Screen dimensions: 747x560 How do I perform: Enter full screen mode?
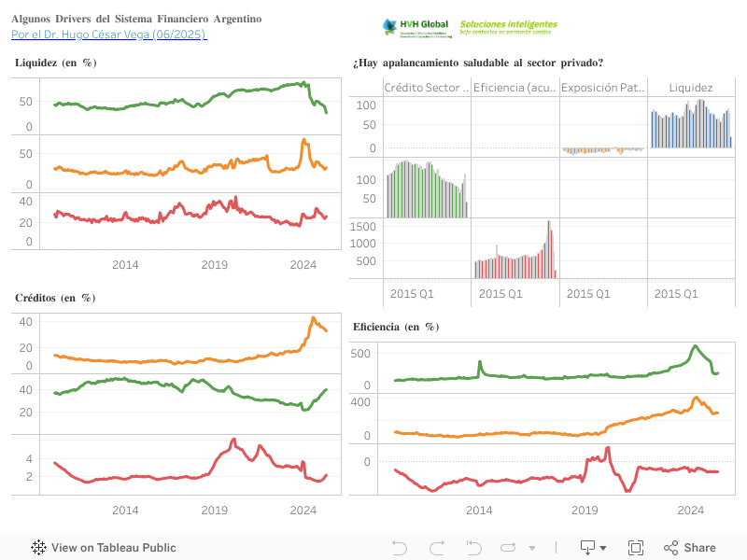tap(636, 548)
